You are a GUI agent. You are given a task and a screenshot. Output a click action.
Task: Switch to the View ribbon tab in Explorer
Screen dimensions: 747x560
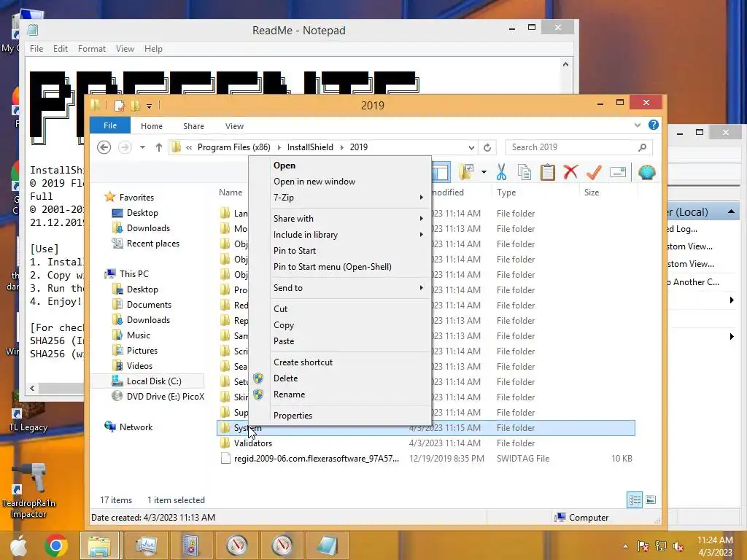[234, 125]
